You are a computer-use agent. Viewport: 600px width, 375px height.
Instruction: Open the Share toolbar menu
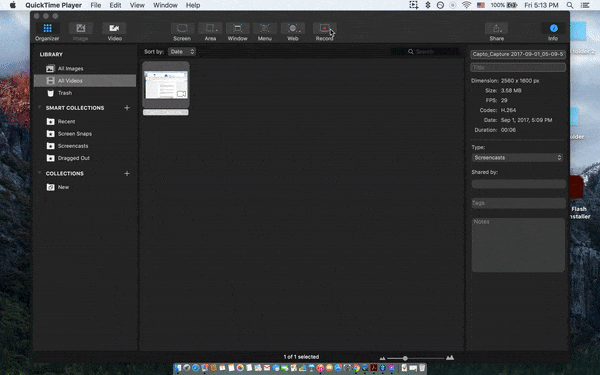coord(496,32)
